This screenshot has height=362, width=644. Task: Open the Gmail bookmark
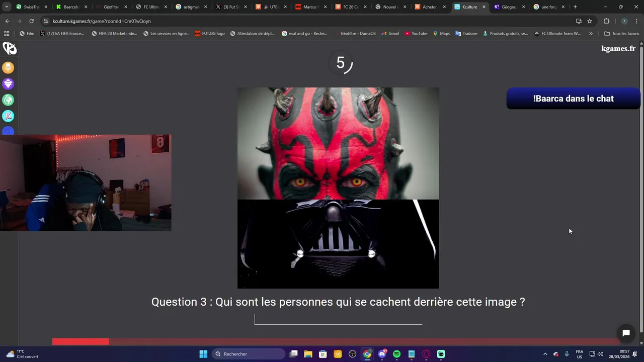pyautogui.click(x=390, y=34)
